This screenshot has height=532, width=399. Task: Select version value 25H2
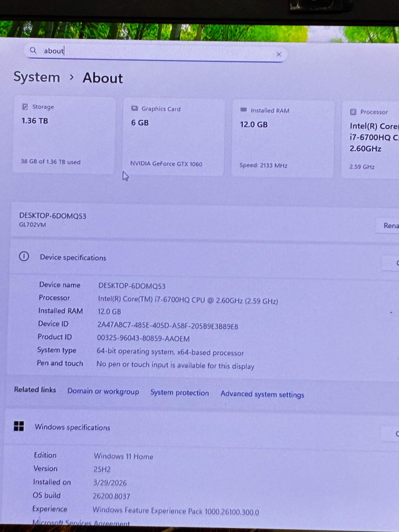pos(102,469)
